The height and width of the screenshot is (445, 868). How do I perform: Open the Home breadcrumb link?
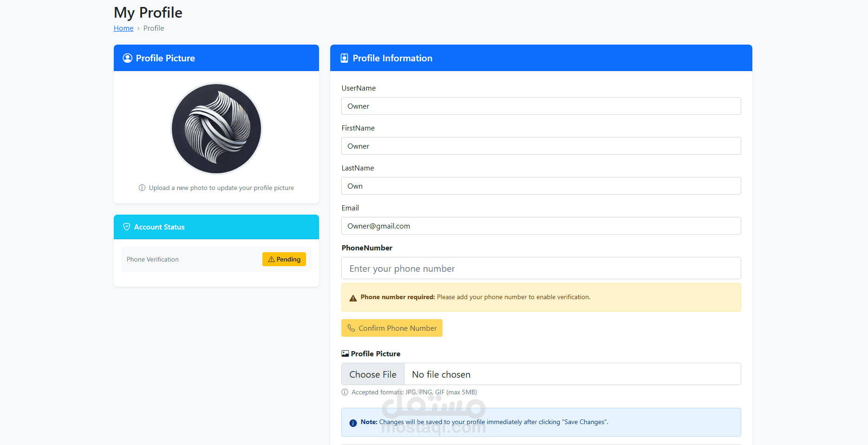pos(124,28)
